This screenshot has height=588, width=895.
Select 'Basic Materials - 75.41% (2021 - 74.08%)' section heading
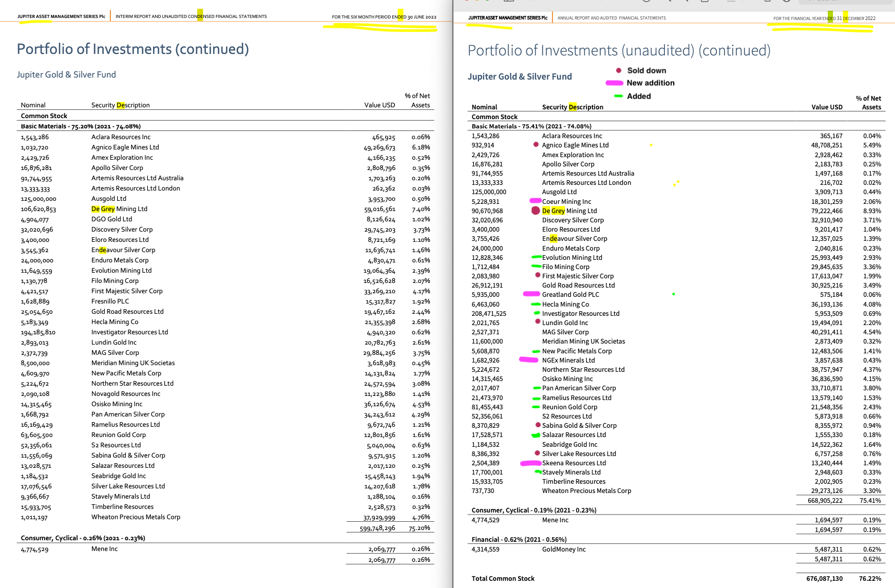click(x=531, y=126)
